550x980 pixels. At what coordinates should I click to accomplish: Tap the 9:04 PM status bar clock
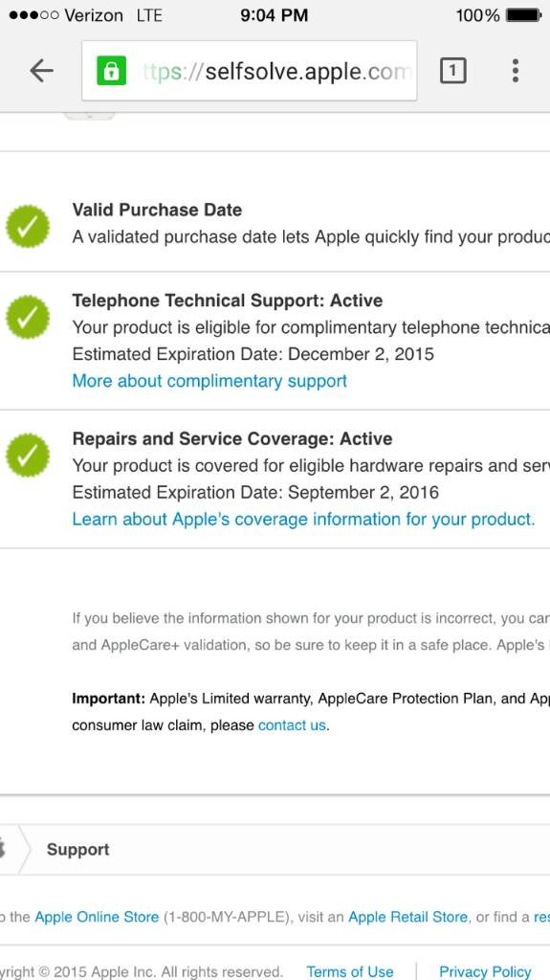pos(274,15)
